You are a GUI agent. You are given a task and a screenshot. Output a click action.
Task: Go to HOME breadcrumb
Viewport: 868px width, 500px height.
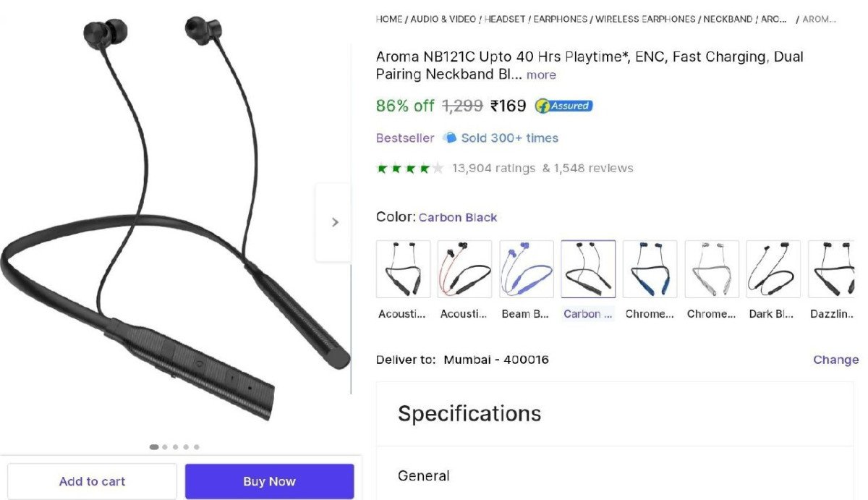tap(389, 20)
